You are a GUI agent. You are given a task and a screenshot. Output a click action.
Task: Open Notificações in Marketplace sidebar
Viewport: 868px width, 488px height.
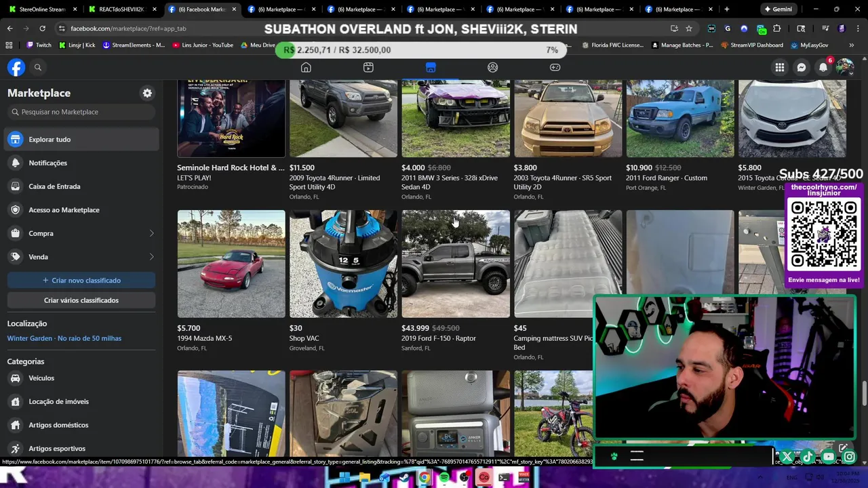point(81,163)
